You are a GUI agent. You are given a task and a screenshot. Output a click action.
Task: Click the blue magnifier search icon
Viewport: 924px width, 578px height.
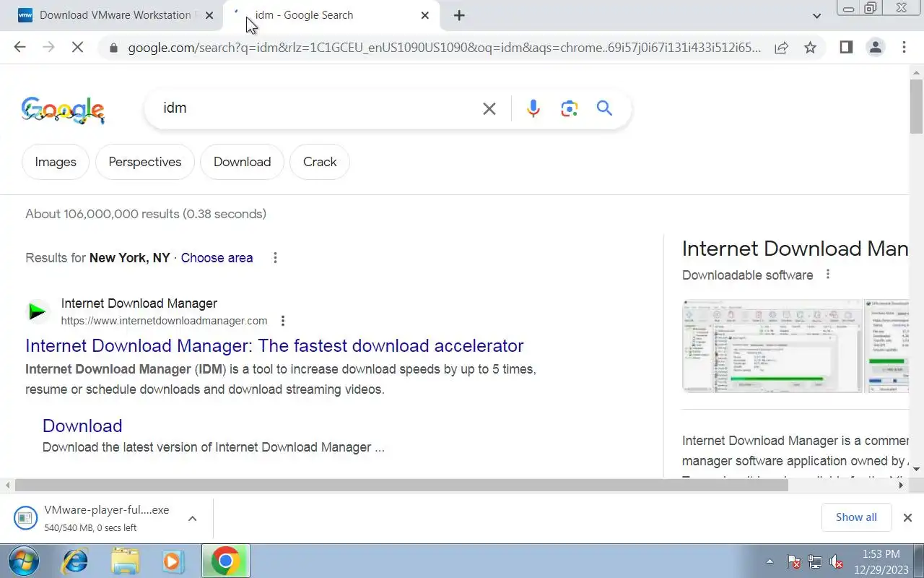(604, 108)
